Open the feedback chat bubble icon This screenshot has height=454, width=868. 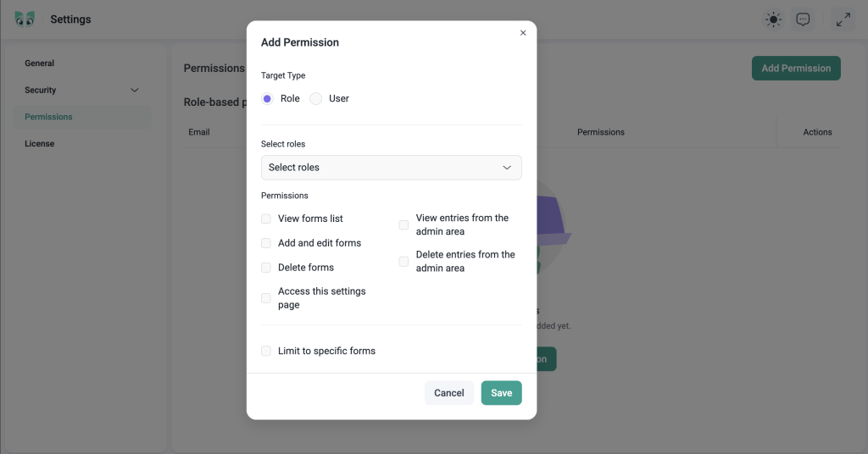pos(803,19)
